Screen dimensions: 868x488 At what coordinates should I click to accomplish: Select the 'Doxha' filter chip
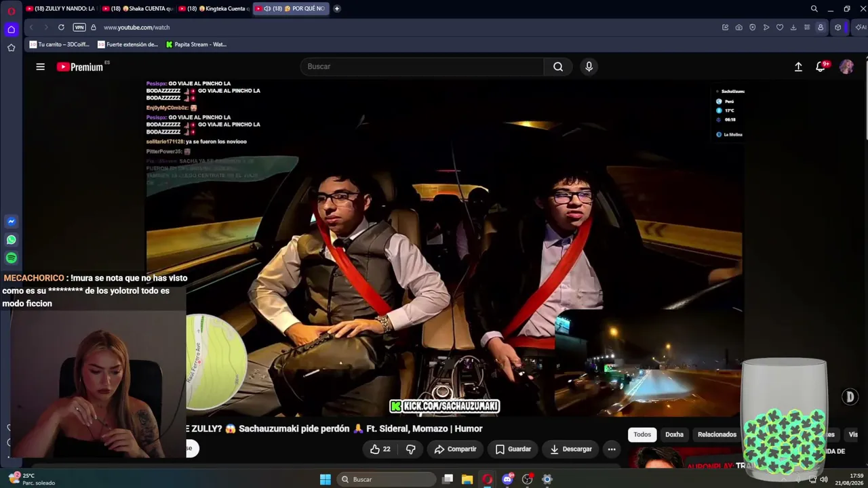point(674,434)
